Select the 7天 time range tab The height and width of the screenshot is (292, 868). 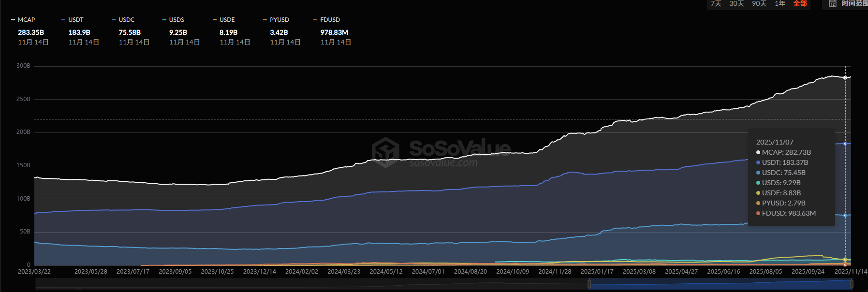[716, 4]
